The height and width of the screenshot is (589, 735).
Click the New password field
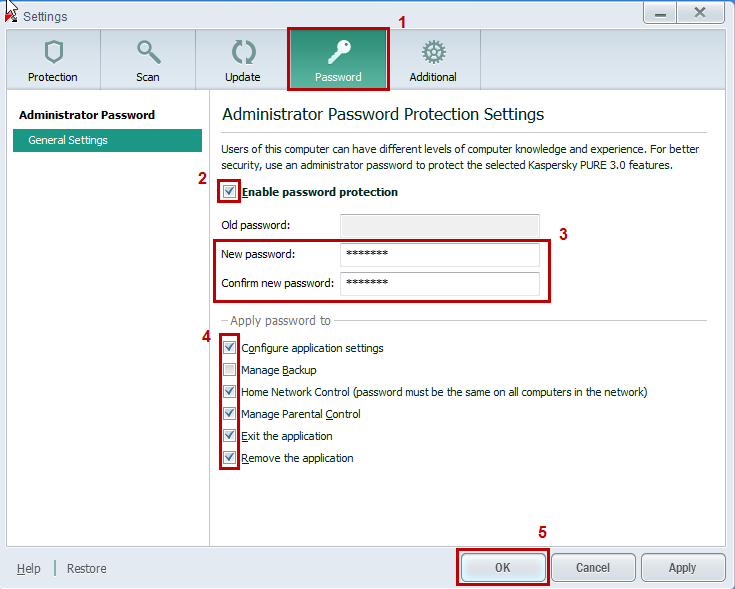440,254
